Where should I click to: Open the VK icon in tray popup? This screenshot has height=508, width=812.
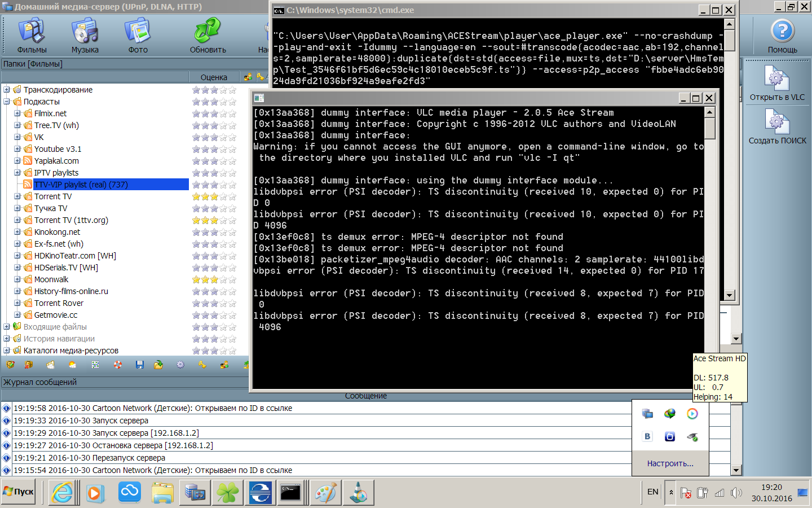(x=647, y=436)
